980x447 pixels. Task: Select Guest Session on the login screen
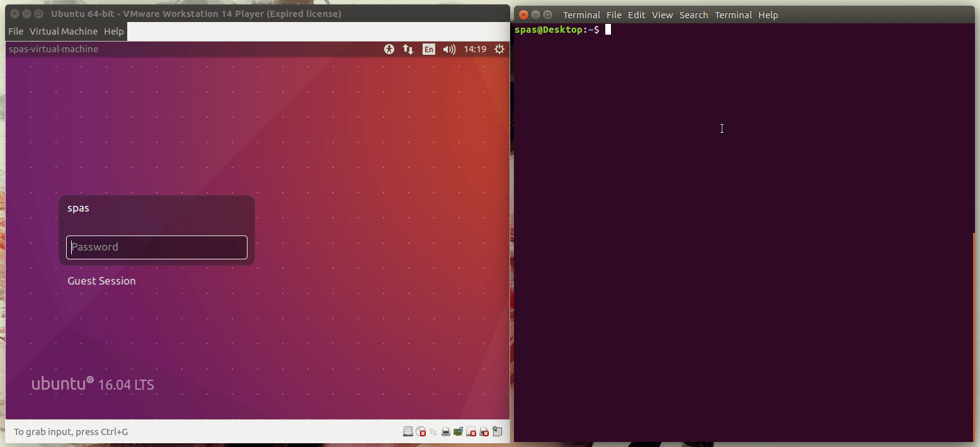pos(101,281)
